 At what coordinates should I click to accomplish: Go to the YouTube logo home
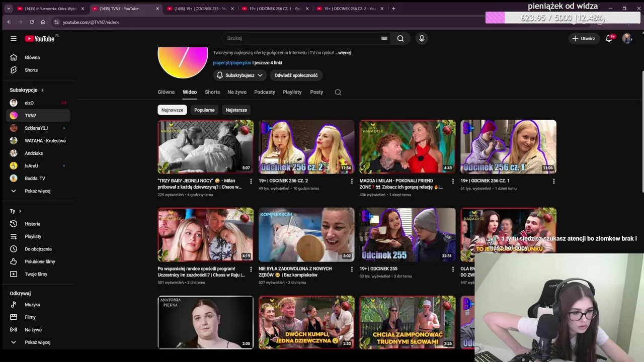[x=40, y=39]
